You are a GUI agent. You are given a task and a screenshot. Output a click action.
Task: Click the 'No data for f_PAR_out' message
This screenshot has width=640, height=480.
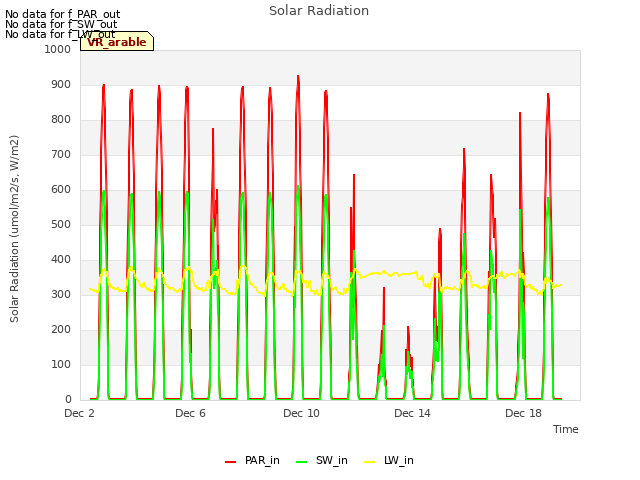click(62, 15)
